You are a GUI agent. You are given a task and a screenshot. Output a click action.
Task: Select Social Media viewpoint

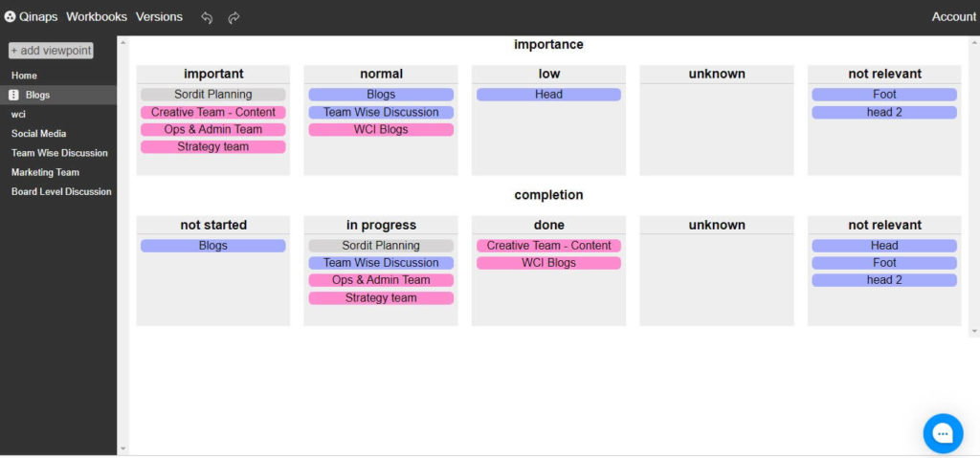point(38,134)
